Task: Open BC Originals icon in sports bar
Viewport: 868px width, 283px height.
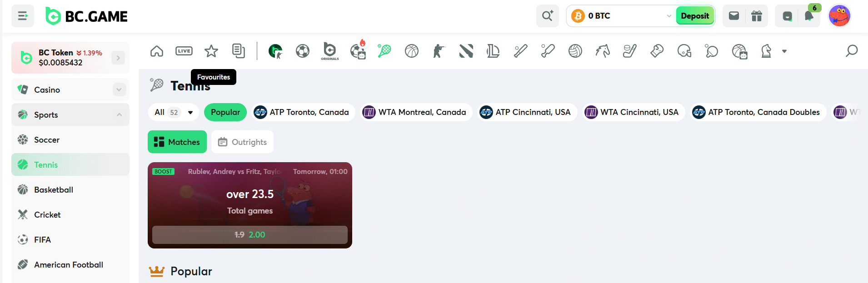Action: click(x=330, y=51)
